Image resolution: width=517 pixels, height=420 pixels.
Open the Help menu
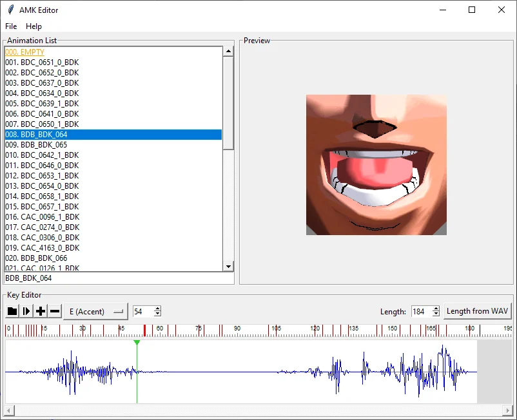pyautogui.click(x=34, y=26)
